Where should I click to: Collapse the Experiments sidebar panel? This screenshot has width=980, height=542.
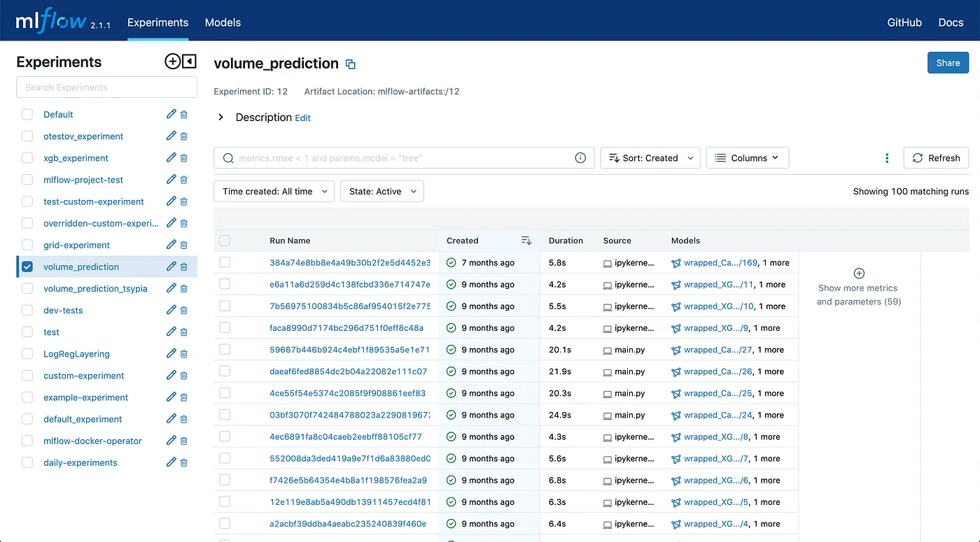point(189,62)
